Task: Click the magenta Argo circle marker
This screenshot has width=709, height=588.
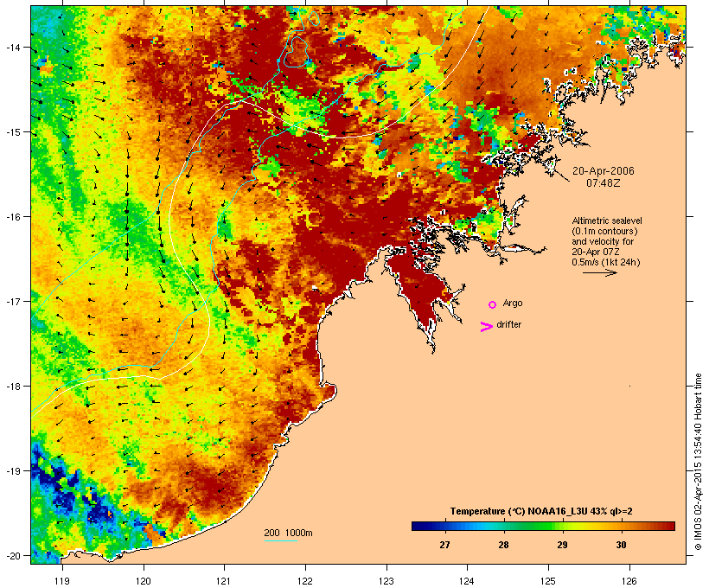Action: coord(493,305)
